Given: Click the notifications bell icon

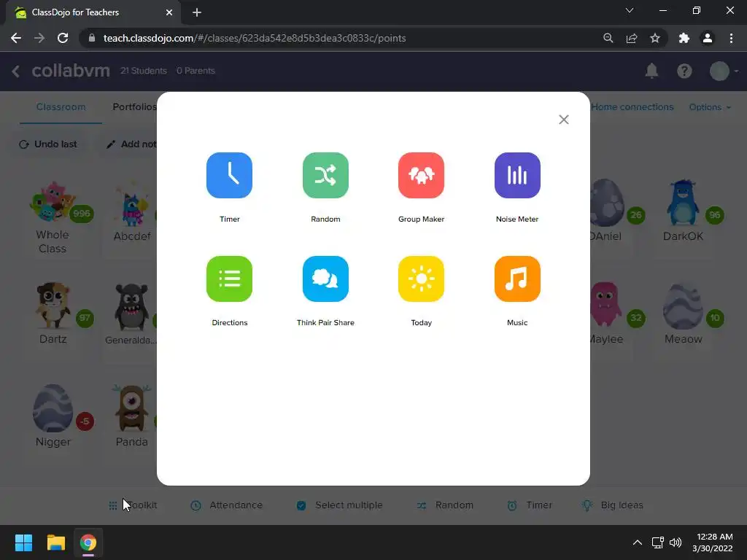Looking at the screenshot, I should [x=651, y=71].
